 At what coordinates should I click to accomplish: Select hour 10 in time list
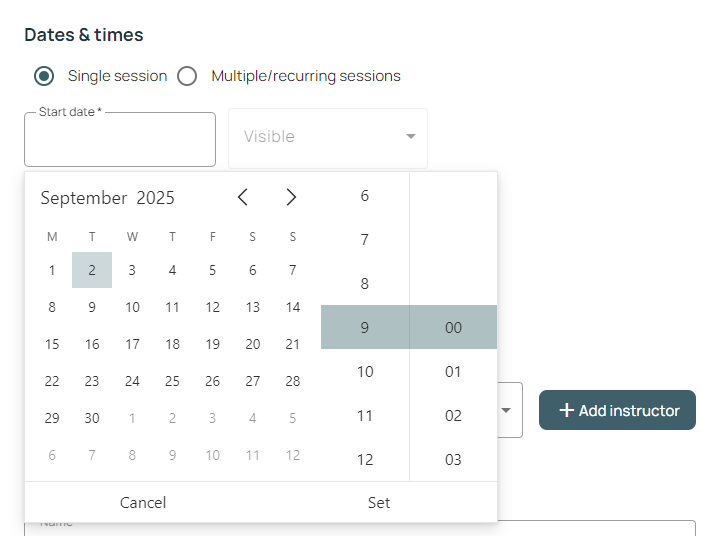(x=365, y=372)
